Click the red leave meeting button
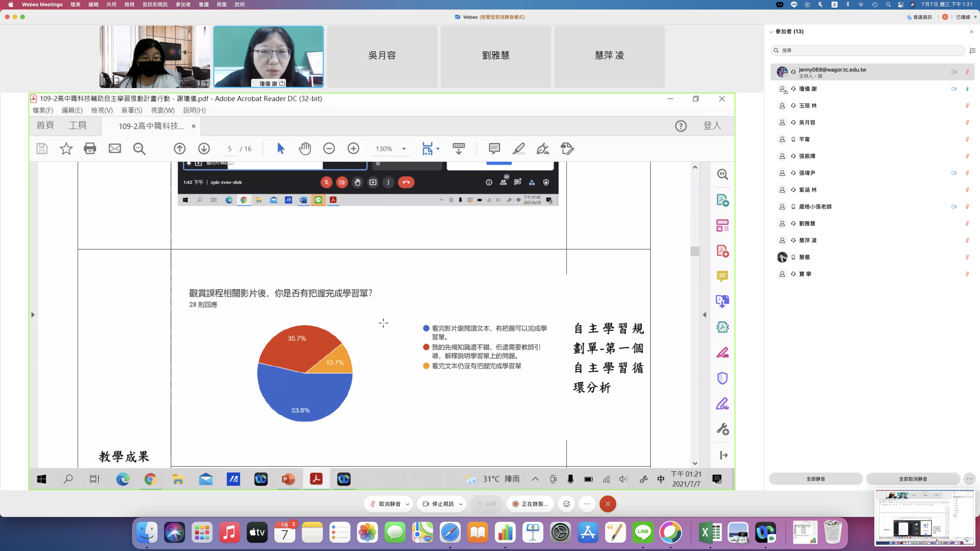 [x=608, y=504]
